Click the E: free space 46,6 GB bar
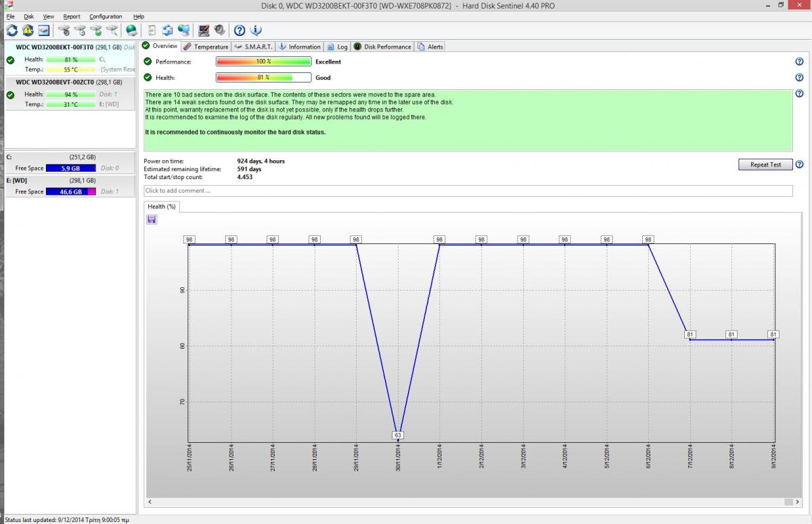 (70, 192)
